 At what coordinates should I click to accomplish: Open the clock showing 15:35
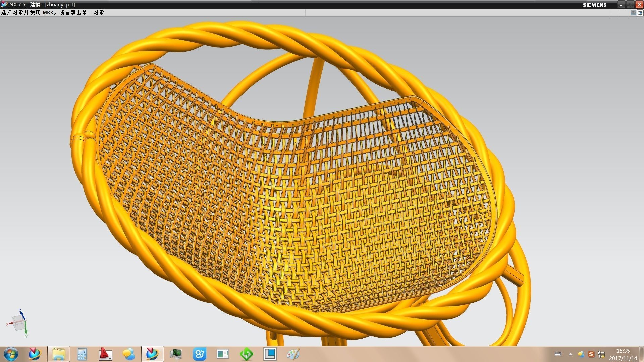(623, 354)
